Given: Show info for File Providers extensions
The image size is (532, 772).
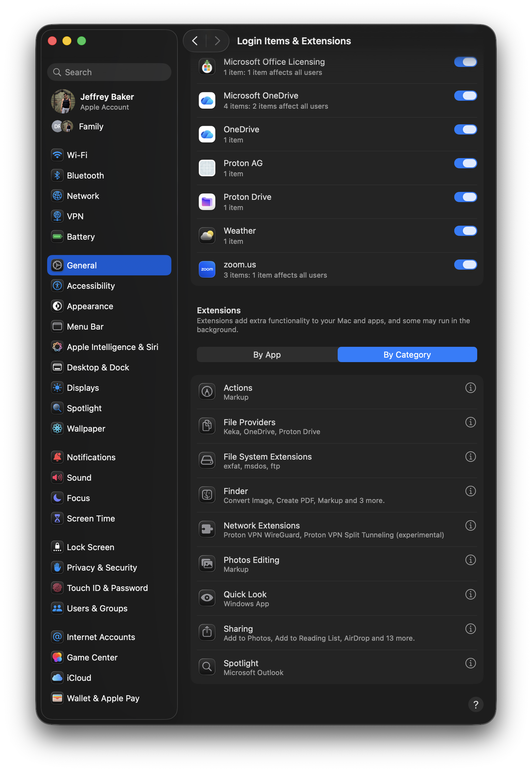Looking at the screenshot, I should (470, 422).
